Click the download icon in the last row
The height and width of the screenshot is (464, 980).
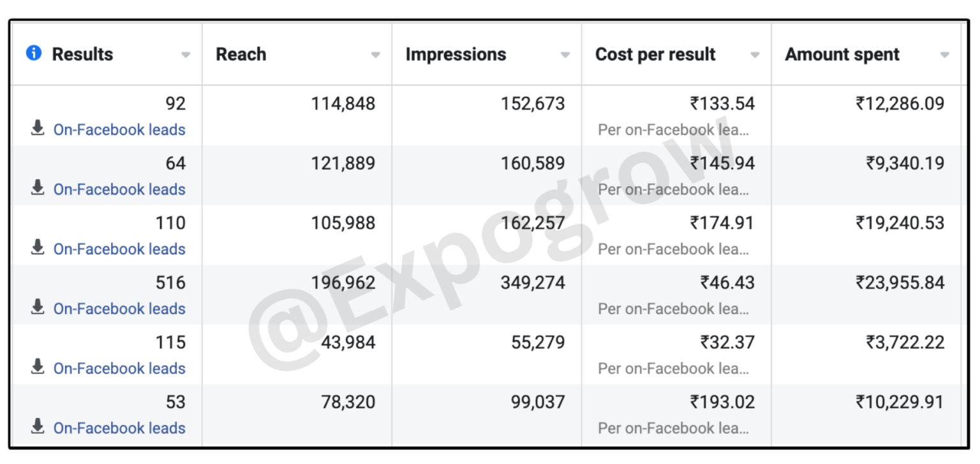click(38, 427)
